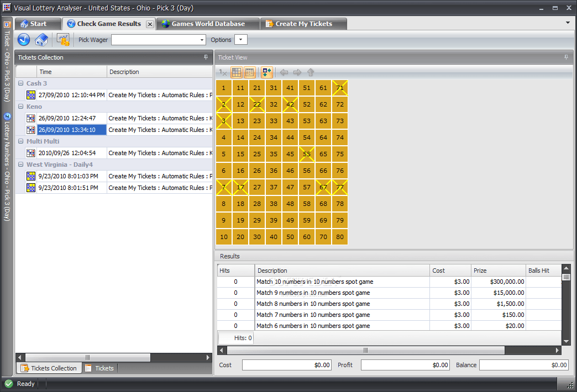Toggle the grid view button in Ticket View
This screenshot has height=392, width=577.
(x=237, y=72)
